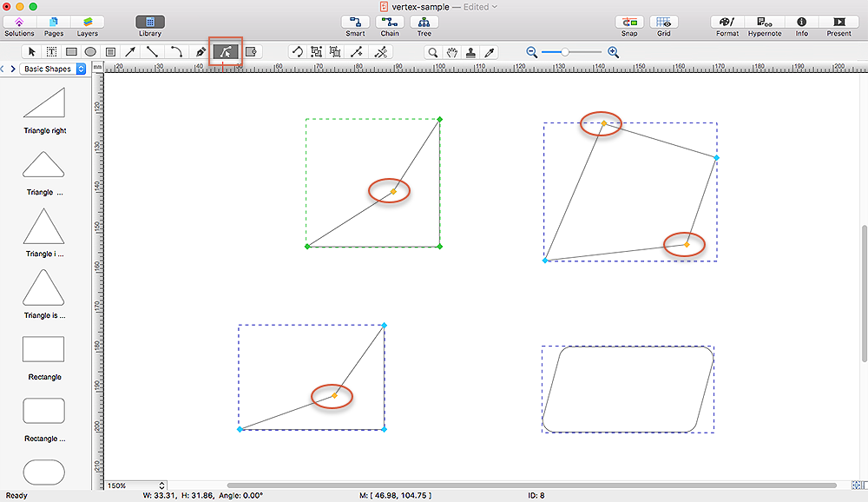Screen dimensions: 868x502
Task: Click the zoom slider handle
Action: coord(565,52)
